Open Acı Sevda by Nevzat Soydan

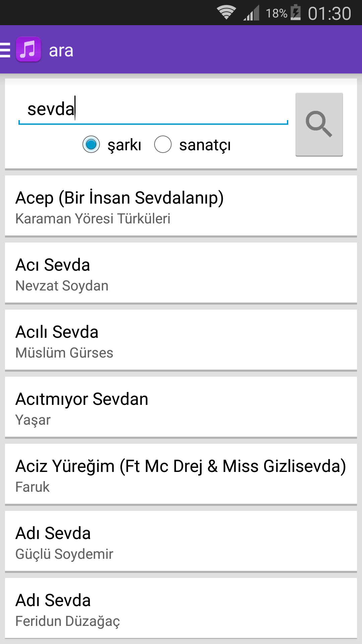click(x=181, y=273)
